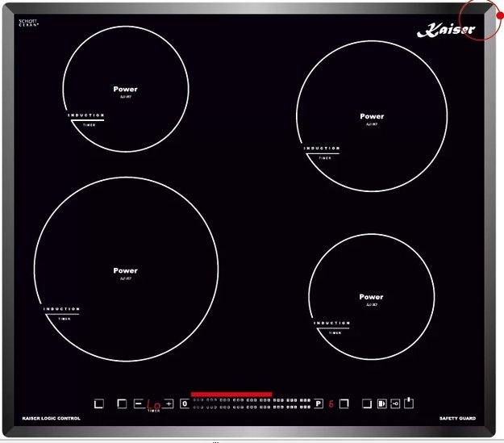
Task: Click the KAISER LOGIC CONTROL label
Action: click(52, 418)
